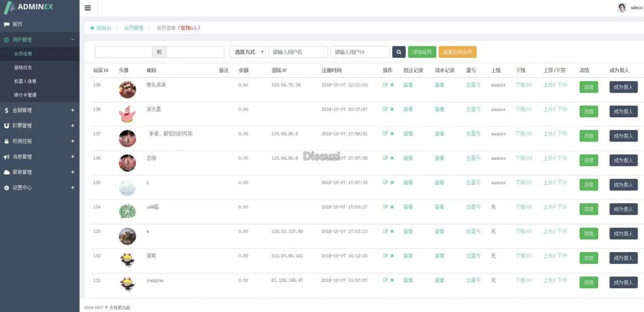This screenshot has width=644, height=312.
Task: Freeze player 137 with 冻结 button
Action: point(589,136)
